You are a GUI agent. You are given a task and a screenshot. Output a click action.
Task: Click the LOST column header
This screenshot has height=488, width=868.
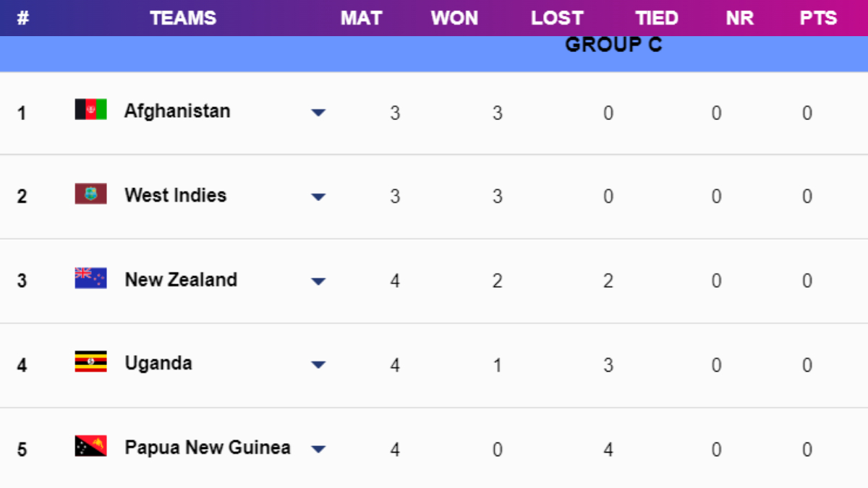pyautogui.click(x=557, y=18)
